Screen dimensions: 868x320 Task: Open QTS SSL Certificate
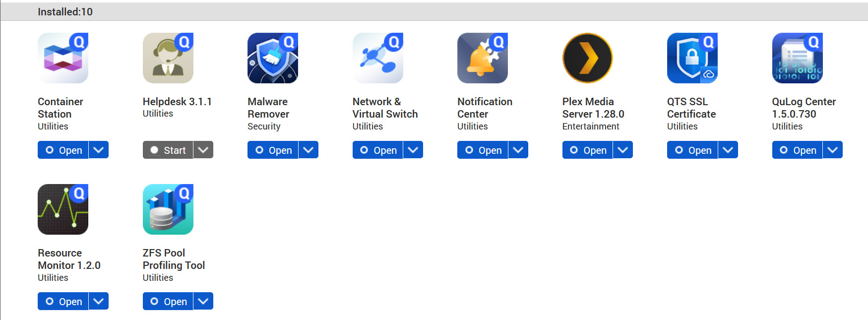pos(692,150)
